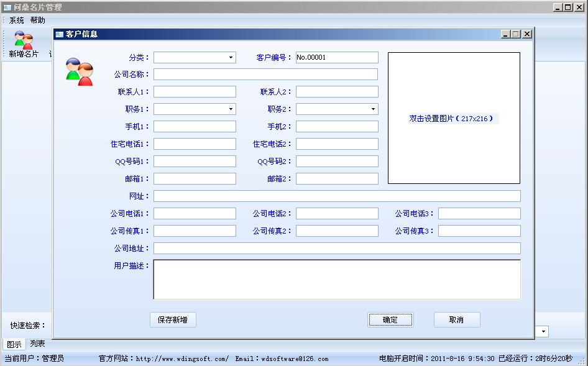This screenshot has width=588, height=366.
Task: Click the 快速检索 label
Action: (x=28, y=326)
